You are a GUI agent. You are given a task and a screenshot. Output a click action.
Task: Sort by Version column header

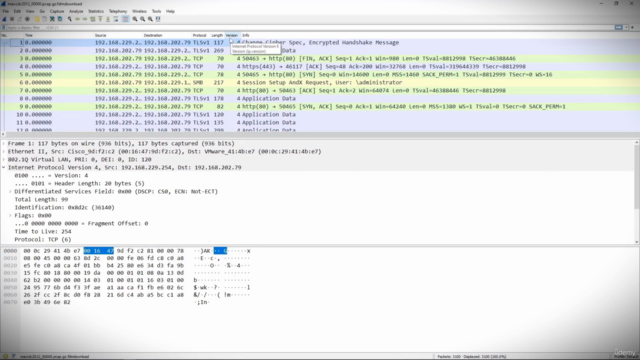[232, 36]
